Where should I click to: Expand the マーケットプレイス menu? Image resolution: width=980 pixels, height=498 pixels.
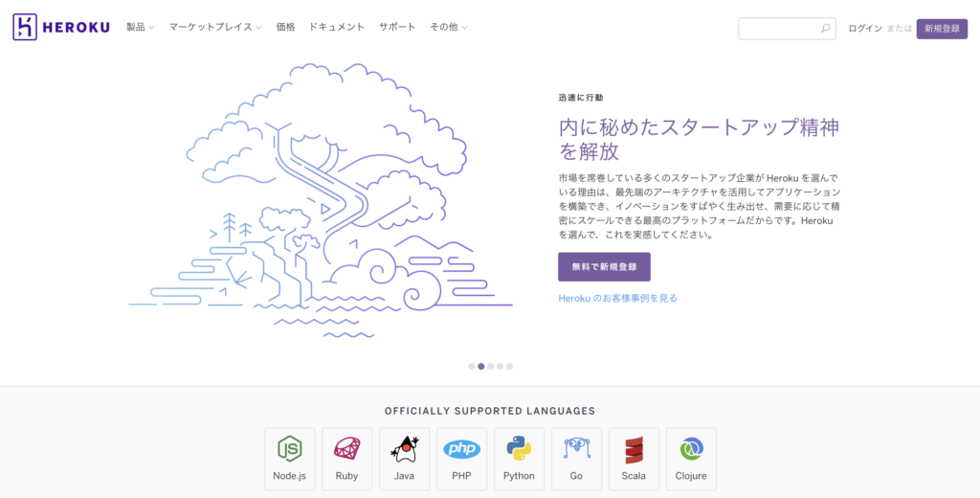click(215, 28)
